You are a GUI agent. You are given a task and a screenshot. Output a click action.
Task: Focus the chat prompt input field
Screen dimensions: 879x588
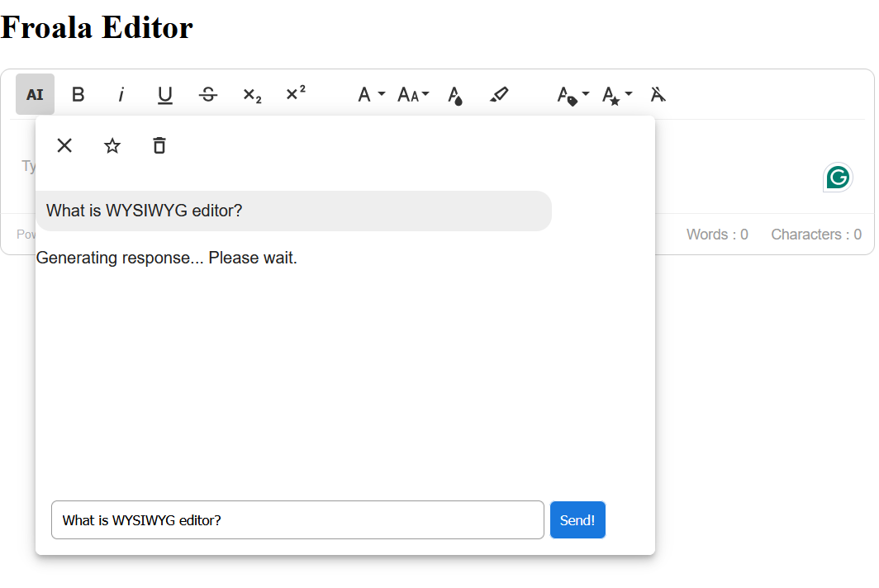(x=297, y=520)
